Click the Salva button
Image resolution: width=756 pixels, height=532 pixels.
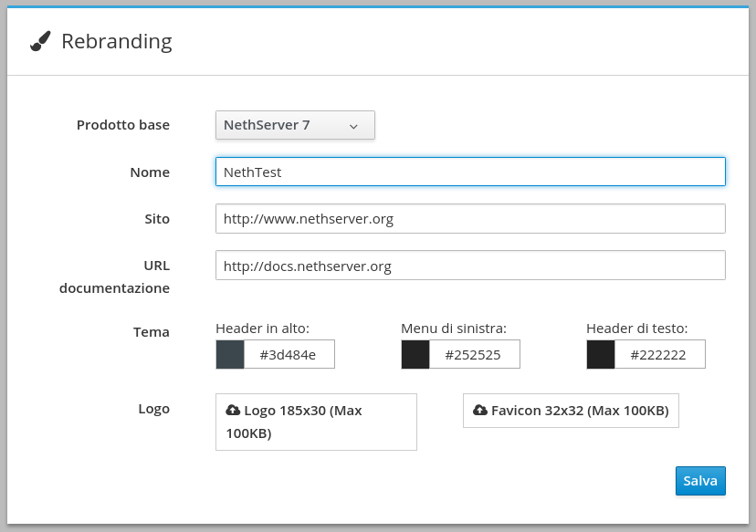pyautogui.click(x=700, y=481)
